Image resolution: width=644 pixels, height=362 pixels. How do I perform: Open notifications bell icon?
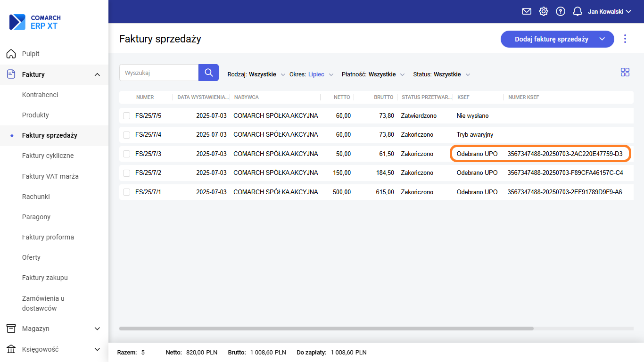(x=578, y=11)
